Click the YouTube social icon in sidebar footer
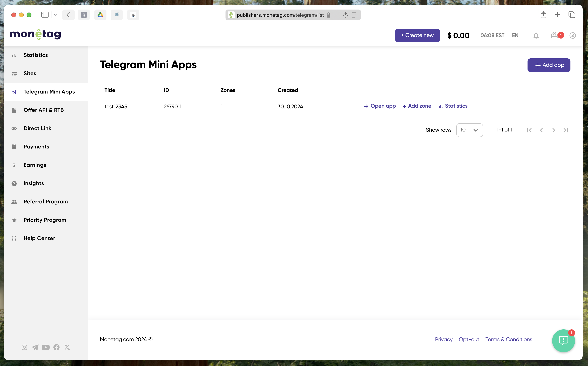588x366 pixels. tap(46, 347)
